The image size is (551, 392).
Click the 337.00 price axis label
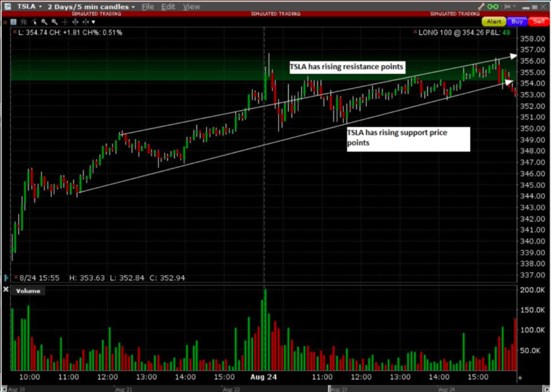534,274
